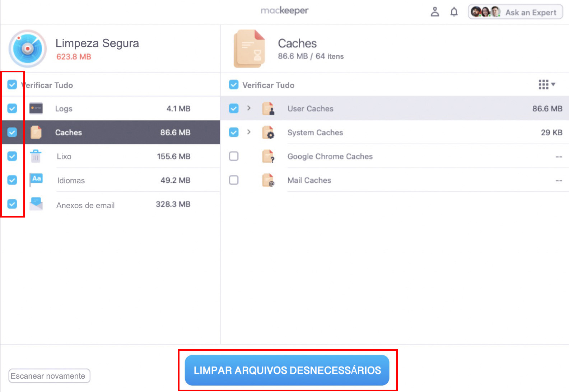Click the Ask an Expert button
The width and height of the screenshot is (569, 392).
click(x=516, y=12)
